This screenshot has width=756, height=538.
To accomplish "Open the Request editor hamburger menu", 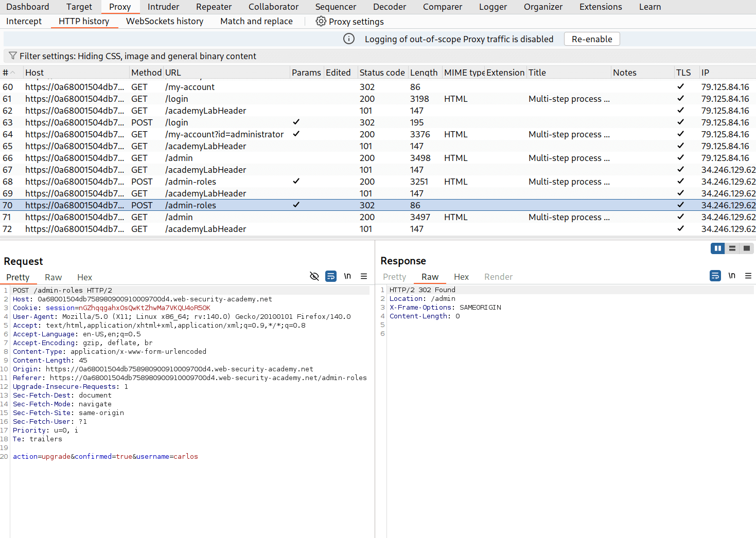I will tap(364, 276).
